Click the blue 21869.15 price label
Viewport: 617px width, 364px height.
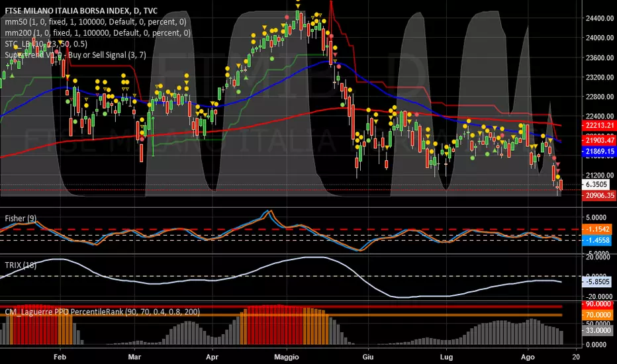pos(598,151)
